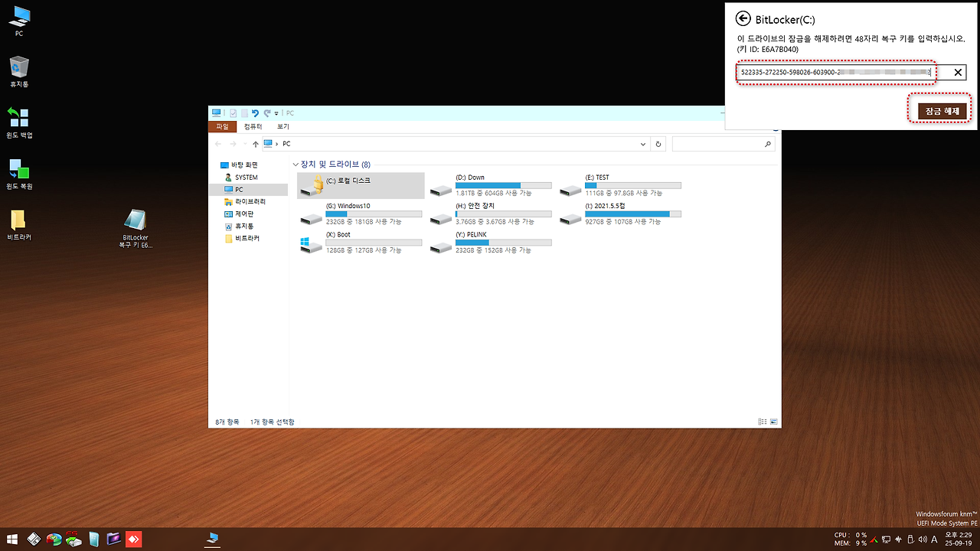Screen dimensions: 980x551
Task: Expand the address bar history dropdown
Action: 642,144
